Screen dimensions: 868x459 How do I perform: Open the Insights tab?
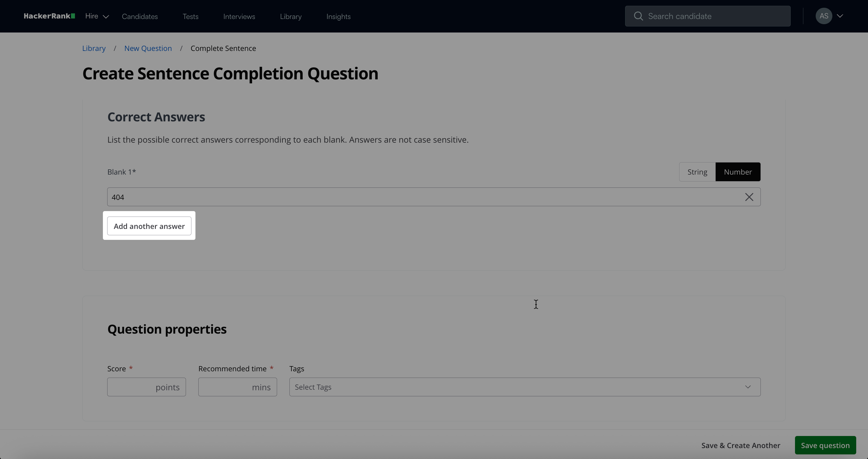pos(338,16)
